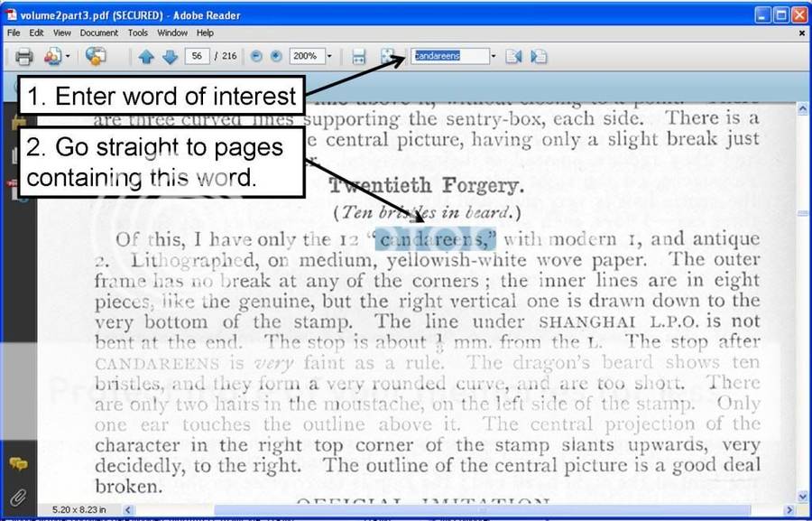The width and height of the screenshot is (812, 521).
Task: Open the Comments panel in the sidebar
Action: click(17, 463)
